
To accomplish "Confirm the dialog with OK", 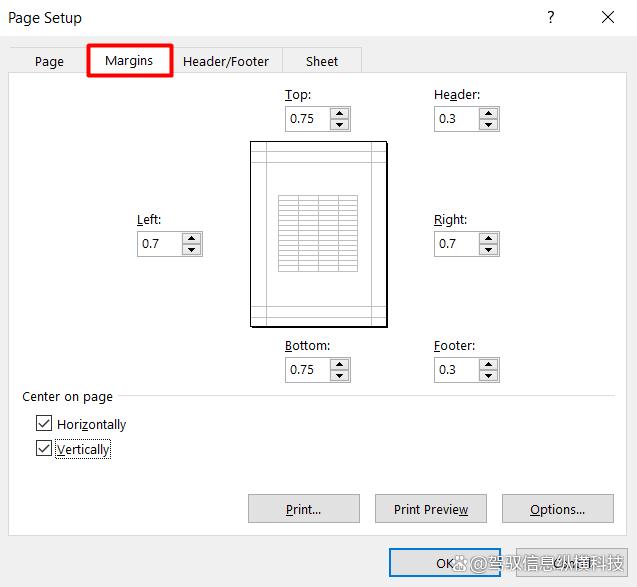I will point(445,563).
